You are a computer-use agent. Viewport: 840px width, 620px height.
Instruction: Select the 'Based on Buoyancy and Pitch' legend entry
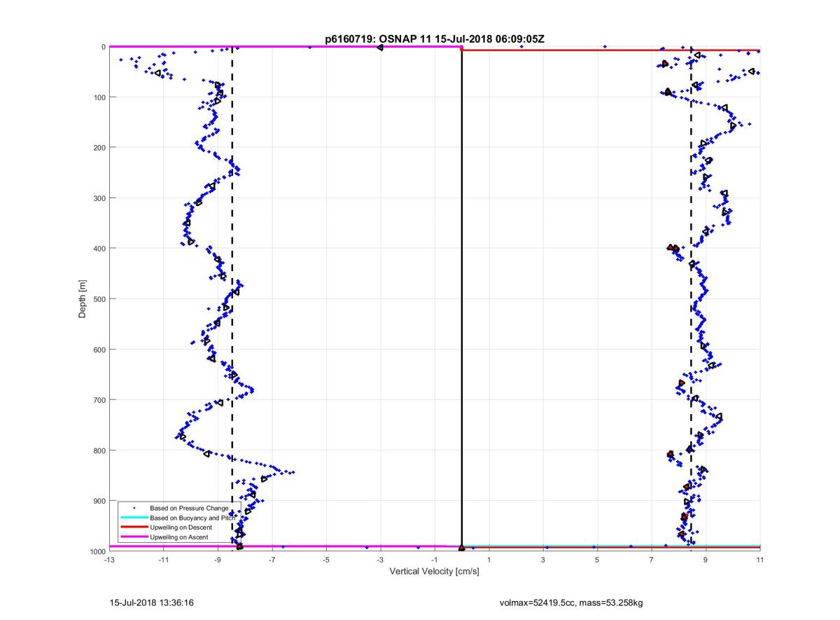coord(194,517)
